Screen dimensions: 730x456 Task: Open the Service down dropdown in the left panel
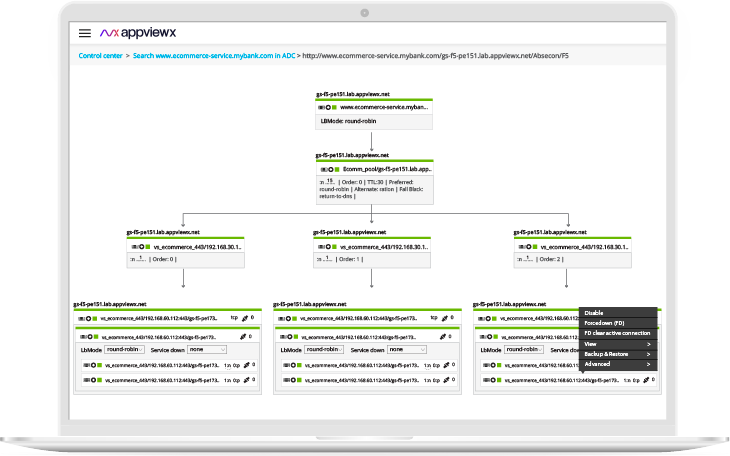click(208, 350)
